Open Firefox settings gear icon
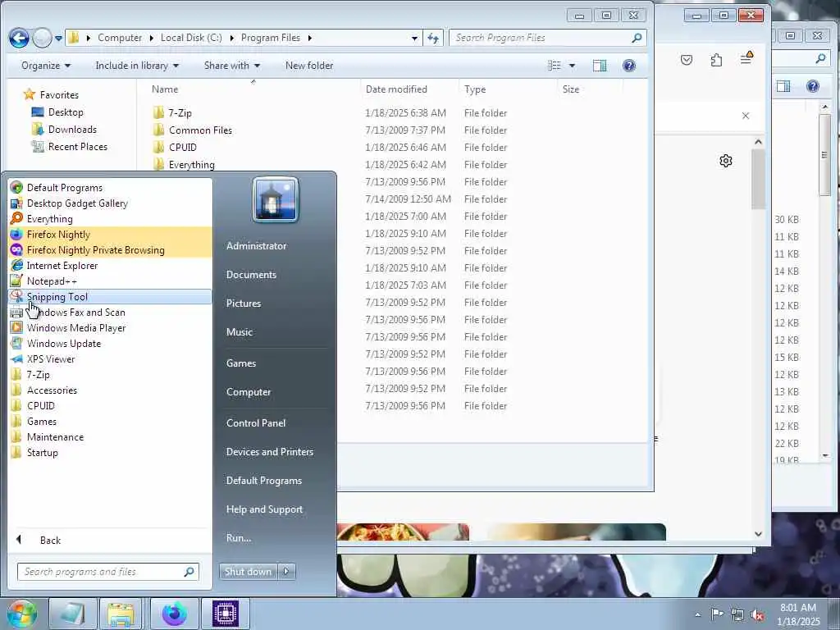Image resolution: width=840 pixels, height=630 pixels. (726, 161)
